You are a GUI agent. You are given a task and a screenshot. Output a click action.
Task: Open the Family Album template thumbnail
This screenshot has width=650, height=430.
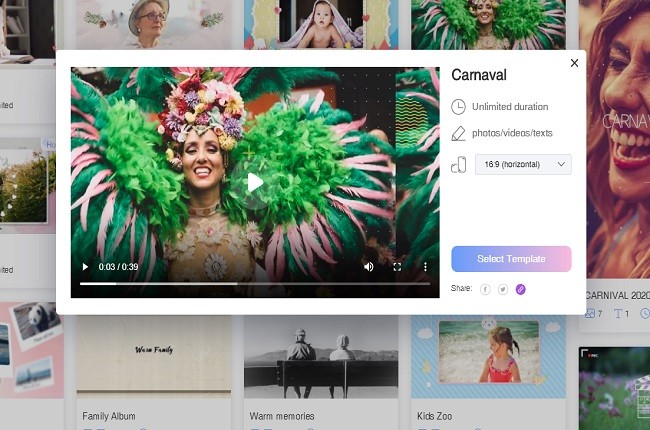point(154,357)
